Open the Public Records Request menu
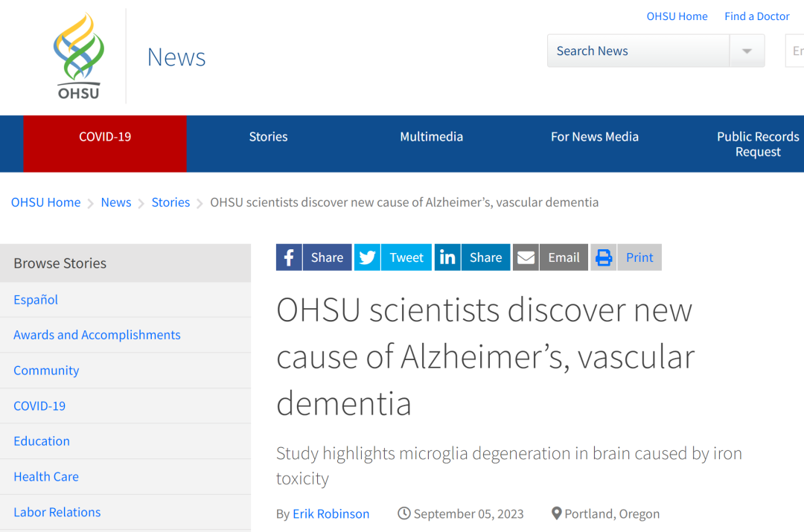804x532 pixels. pos(757,144)
